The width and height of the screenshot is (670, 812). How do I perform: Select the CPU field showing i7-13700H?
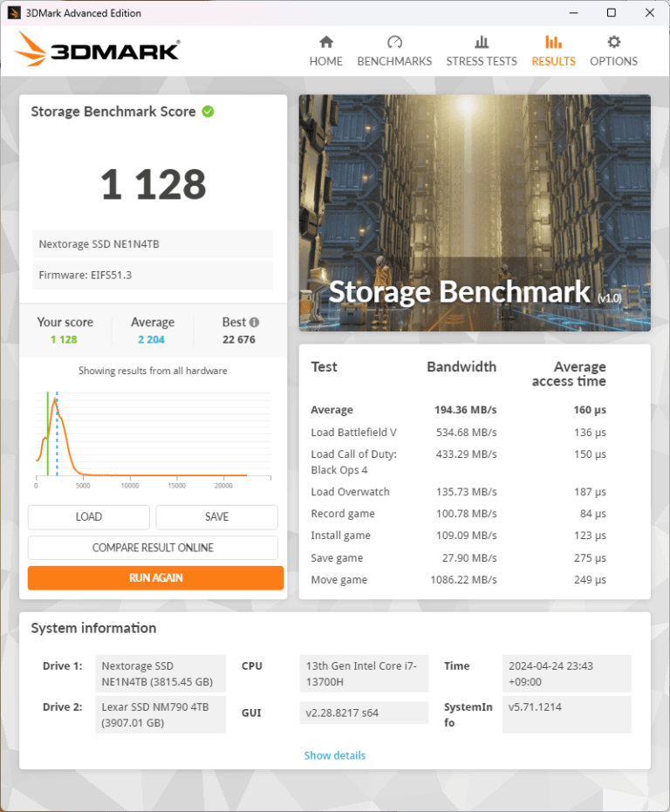click(x=366, y=673)
